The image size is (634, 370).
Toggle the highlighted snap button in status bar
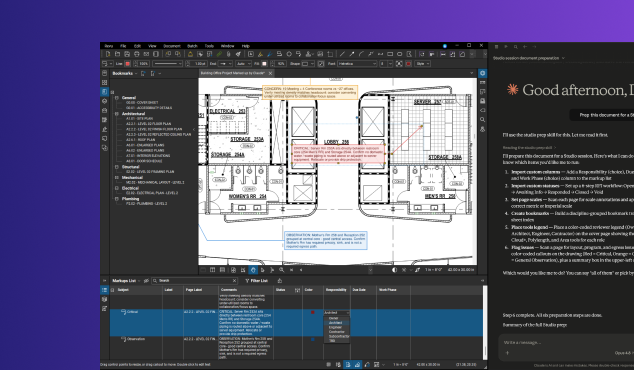[x=348, y=365]
